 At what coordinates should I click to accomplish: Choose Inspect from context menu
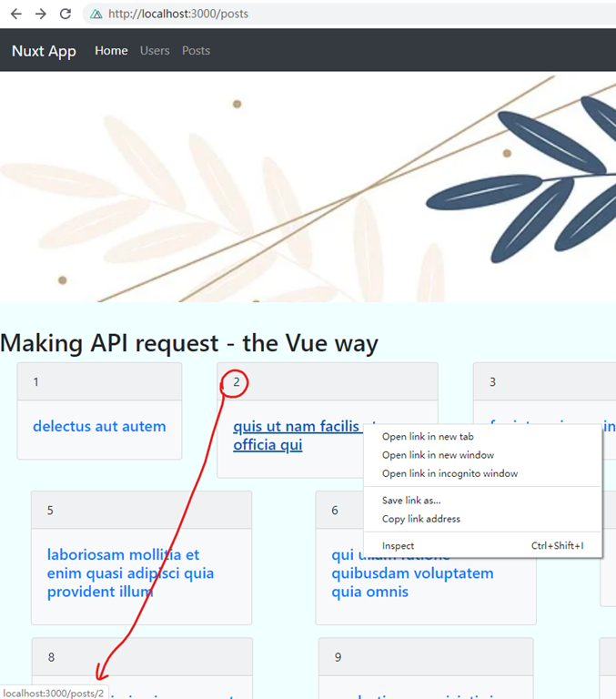click(483, 546)
